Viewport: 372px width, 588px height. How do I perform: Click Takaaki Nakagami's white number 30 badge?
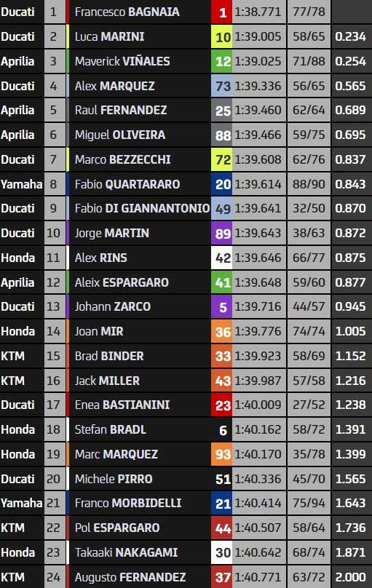[221, 552]
